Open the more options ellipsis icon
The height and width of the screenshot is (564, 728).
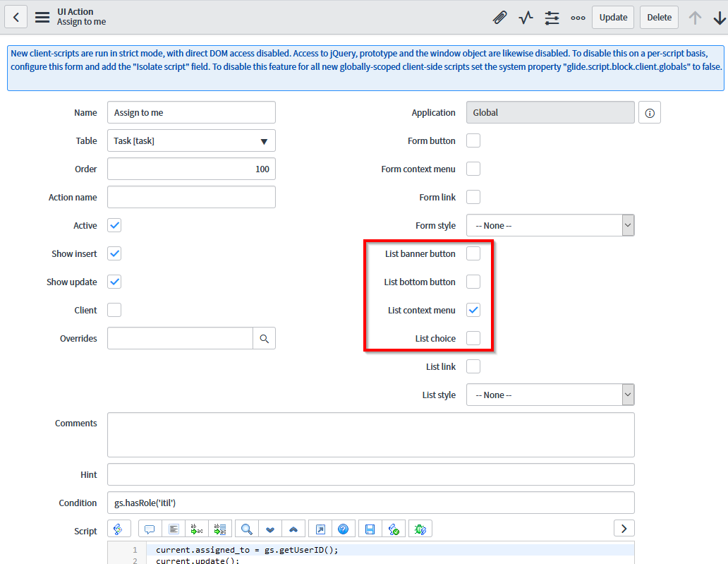point(578,18)
